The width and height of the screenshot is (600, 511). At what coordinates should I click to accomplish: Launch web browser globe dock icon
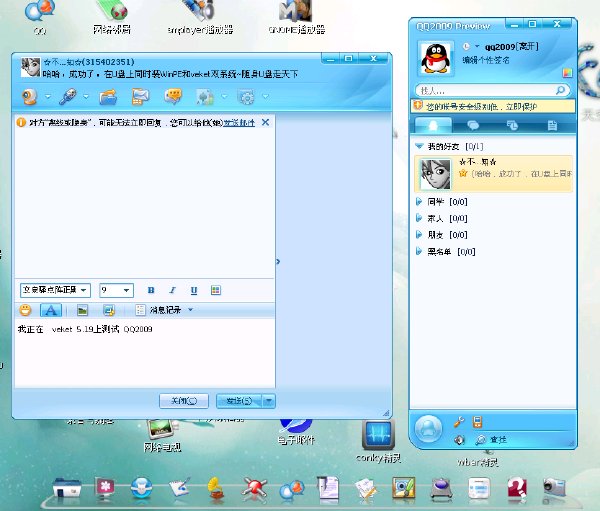141,488
